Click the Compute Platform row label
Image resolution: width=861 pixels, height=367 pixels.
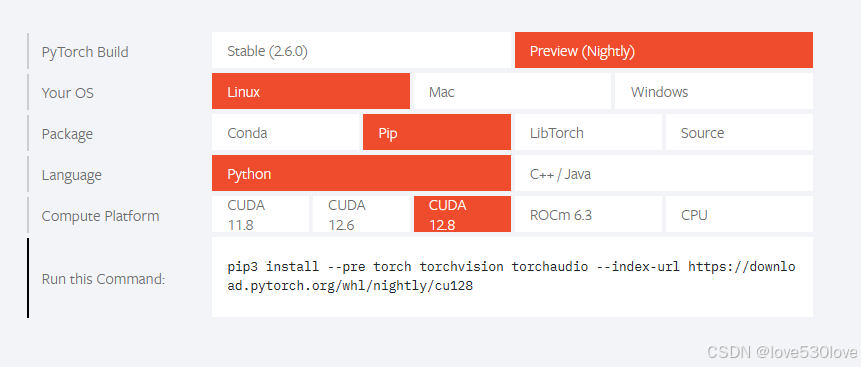click(100, 216)
